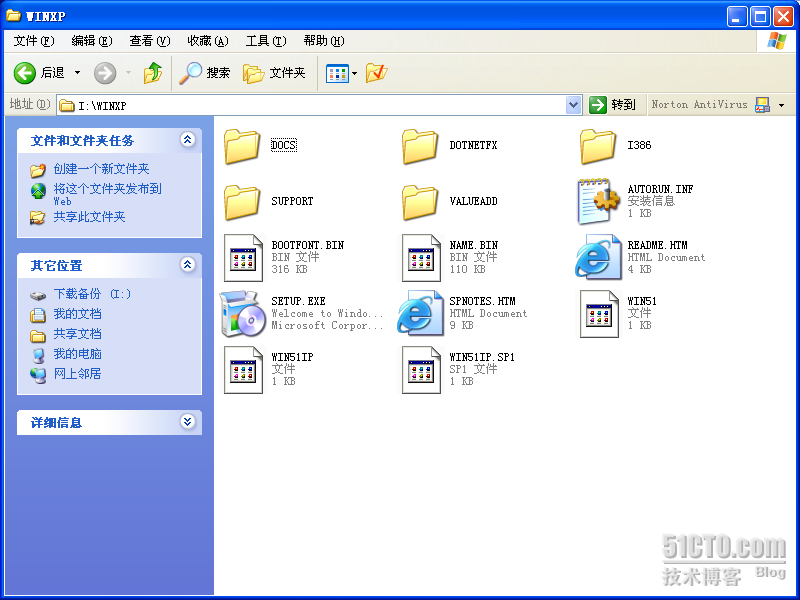This screenshot has height=600, width=800.
Task: Open the 文件(F) menu
Action: (x=34, y=41)
